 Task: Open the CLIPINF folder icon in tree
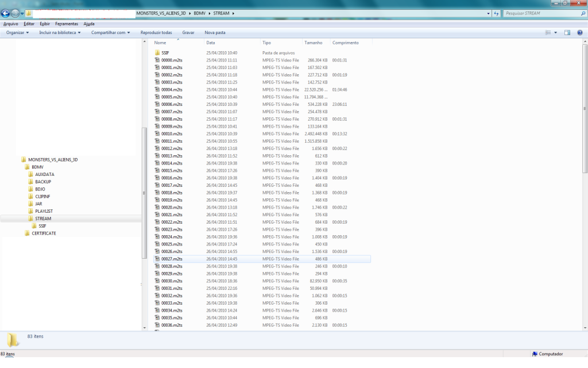tap(31, 197)
